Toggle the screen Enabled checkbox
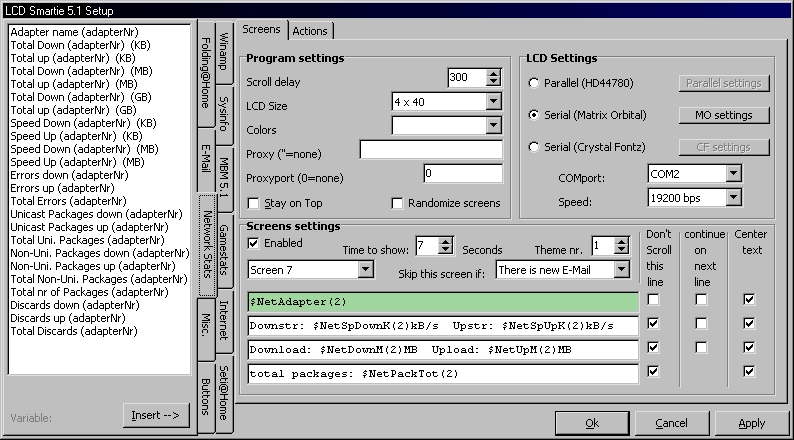Viewport: 794px width, 440px height. pyautogui.click(x=254, y=244)
